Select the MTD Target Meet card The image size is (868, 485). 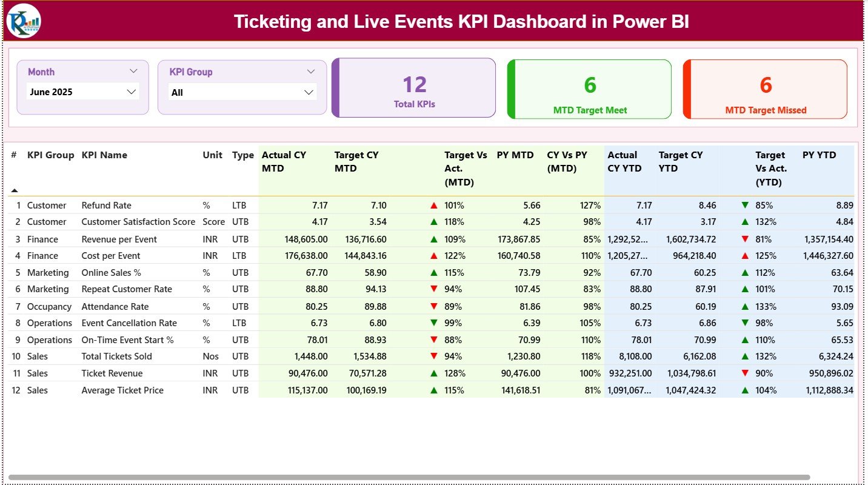(589, 90)
